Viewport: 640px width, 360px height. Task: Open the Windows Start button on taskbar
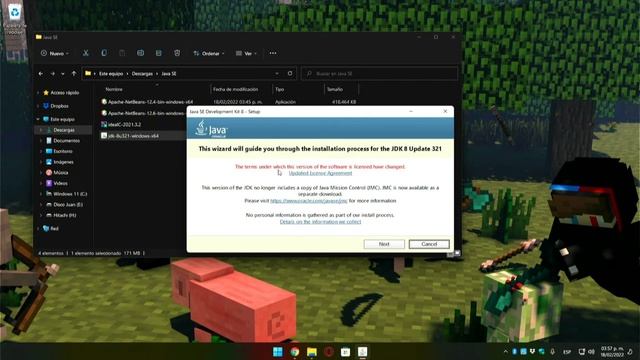278,352
